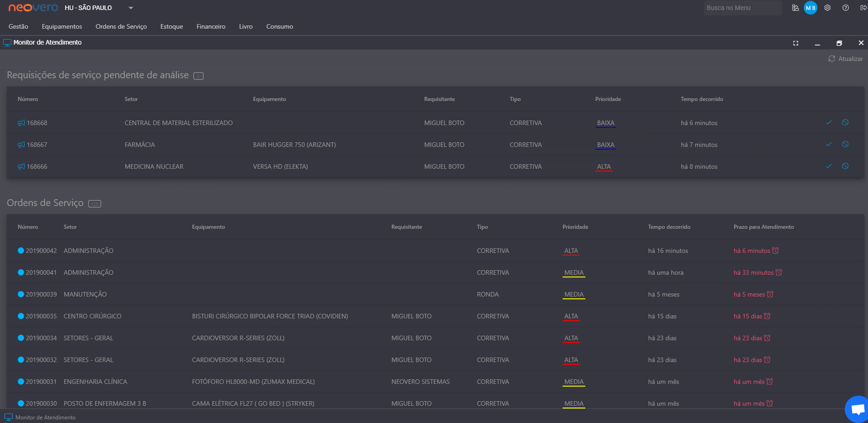Expand the HU - SÃO PAULO unit dropdown
Viewport: 868px width, 423px height.
(x=131, y=8)
